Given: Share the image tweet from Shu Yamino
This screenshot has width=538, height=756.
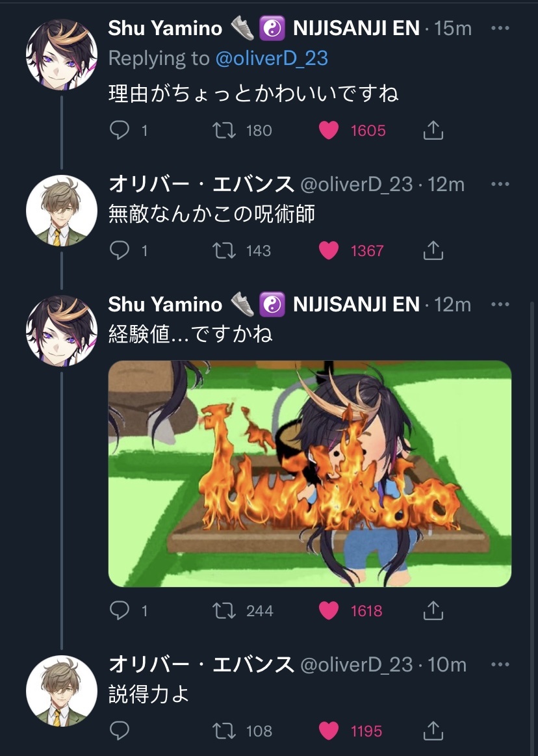Looking at the screenshot, I should [433, 610].
